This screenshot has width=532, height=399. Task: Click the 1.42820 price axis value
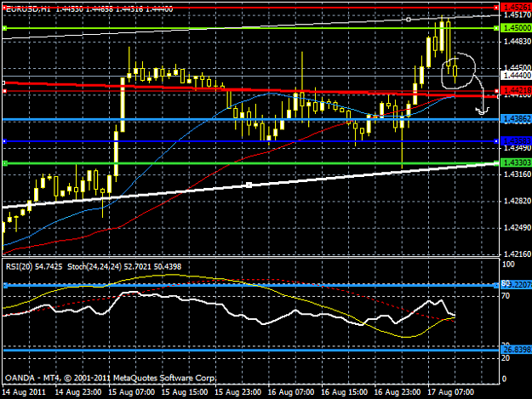[518, 201]
